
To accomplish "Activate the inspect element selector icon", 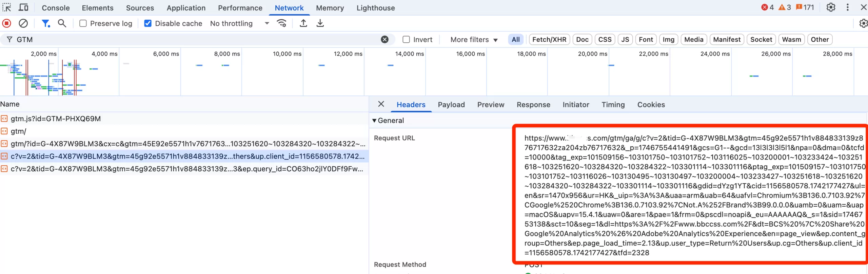I will tap(7, 7).
